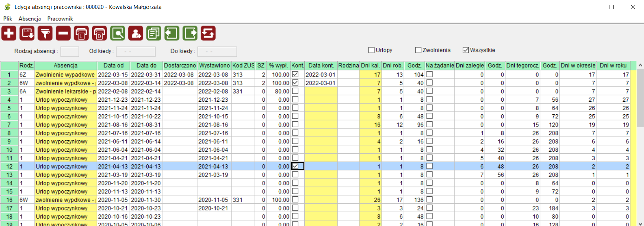Click the Data od column header
644x226 pixels.
113,66
